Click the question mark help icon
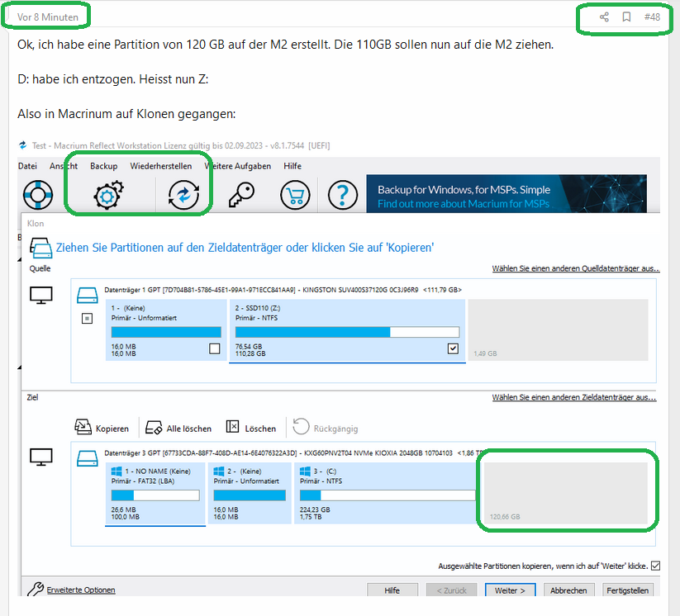 (343, 195)
